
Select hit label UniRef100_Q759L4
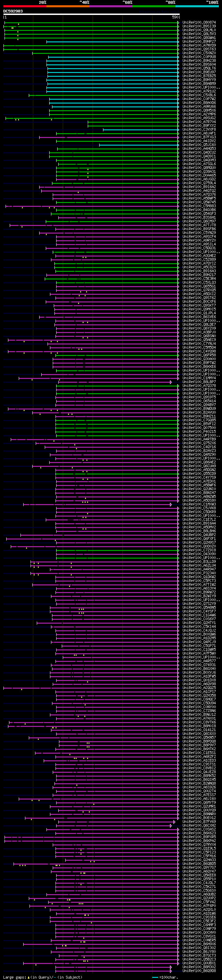(x=199, y=183)
